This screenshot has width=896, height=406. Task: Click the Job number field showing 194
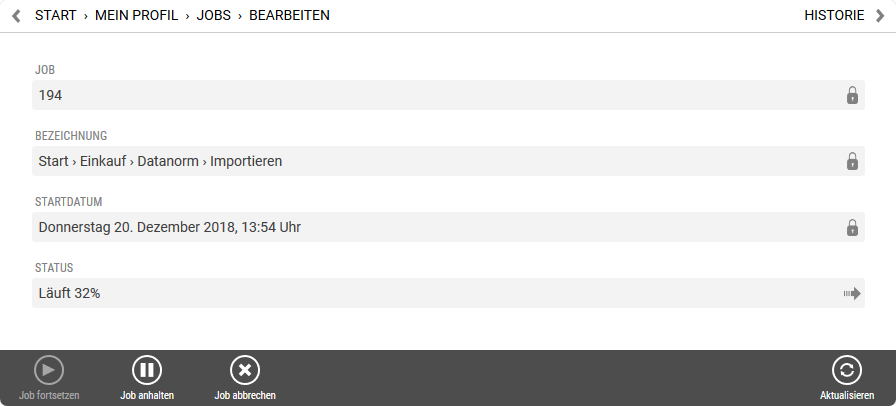pos(400,95)
